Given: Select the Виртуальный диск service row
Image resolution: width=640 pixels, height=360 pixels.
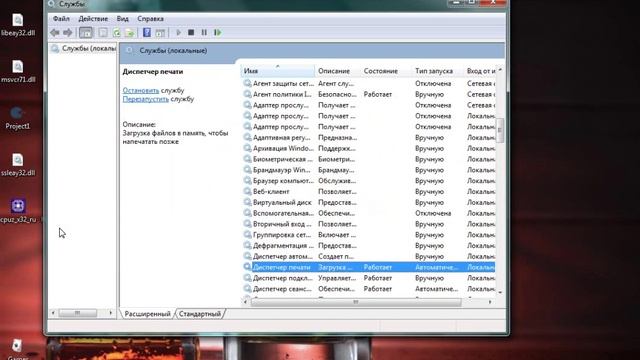Looking at the screenshot, I should click(368, 202).
